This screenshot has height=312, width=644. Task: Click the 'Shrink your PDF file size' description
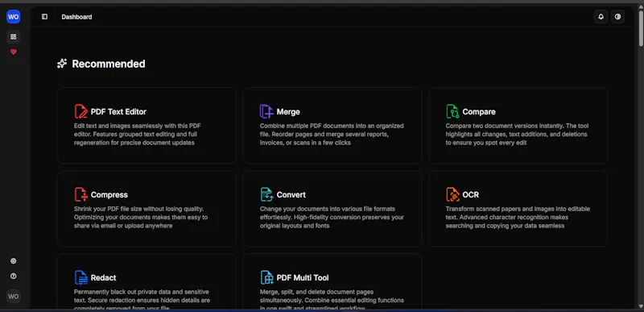pyautogui.click(x=141, y=218)
